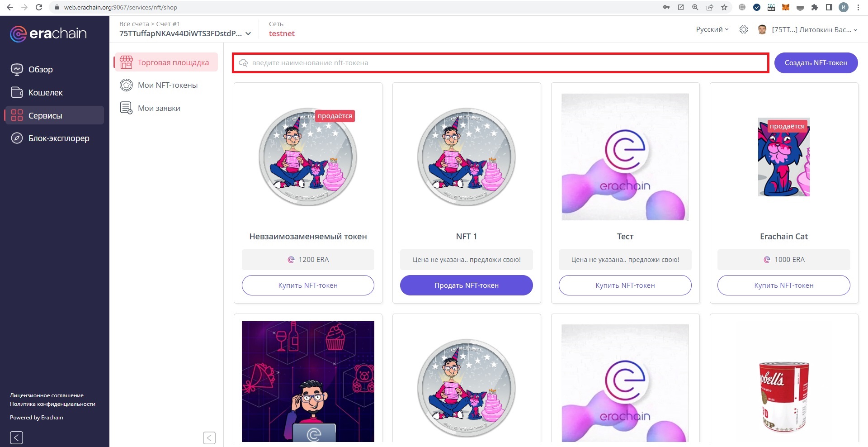Click Создать NFT-токен button
868x447 pixels.
816,63
